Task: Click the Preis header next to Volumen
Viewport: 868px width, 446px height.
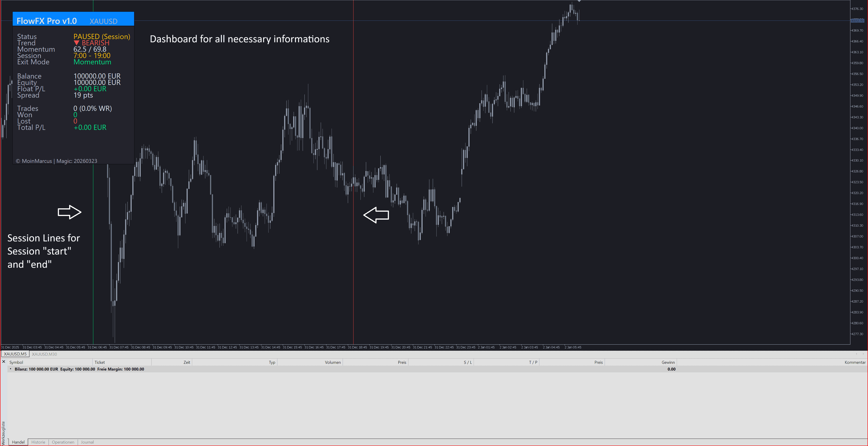Action: point(375,362)
